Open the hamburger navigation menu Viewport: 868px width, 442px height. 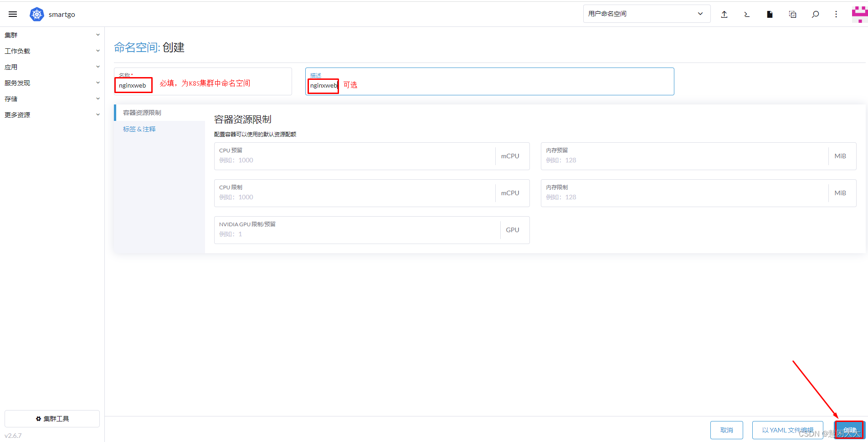(x=13, y=14)
